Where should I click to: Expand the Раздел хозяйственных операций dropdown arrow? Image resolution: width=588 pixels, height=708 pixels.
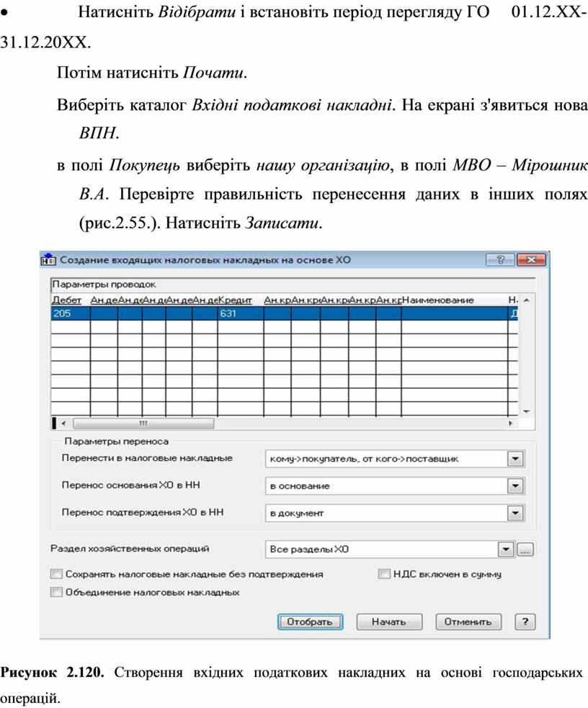point(506,550)
